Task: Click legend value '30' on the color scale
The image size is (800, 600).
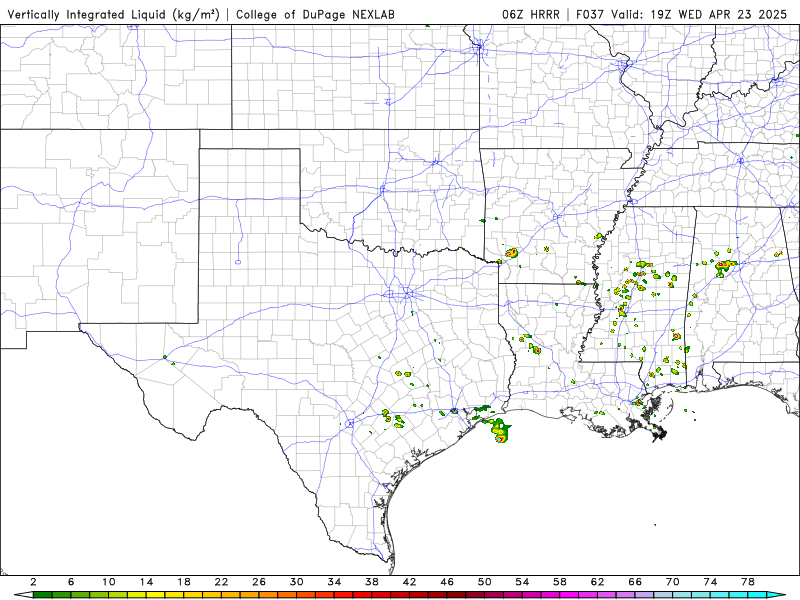Action: pyautogui.click(x=297, y=582)
